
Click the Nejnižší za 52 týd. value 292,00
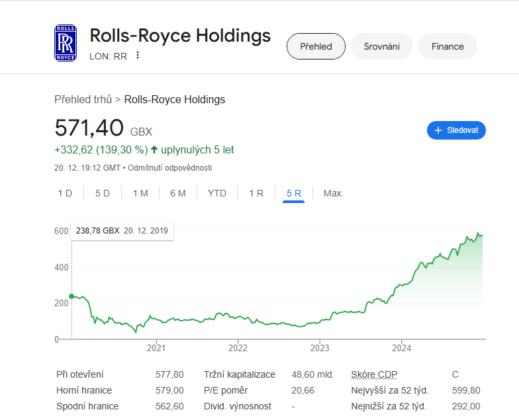pyautogui.click(x=466, y=406)
